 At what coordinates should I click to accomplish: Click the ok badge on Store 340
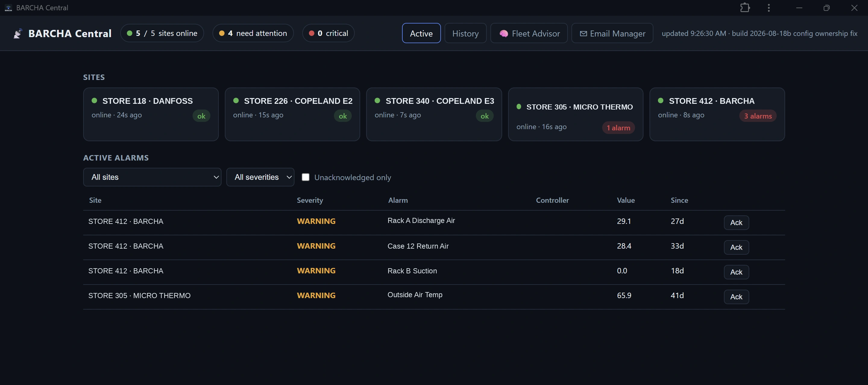click(485, 116)
